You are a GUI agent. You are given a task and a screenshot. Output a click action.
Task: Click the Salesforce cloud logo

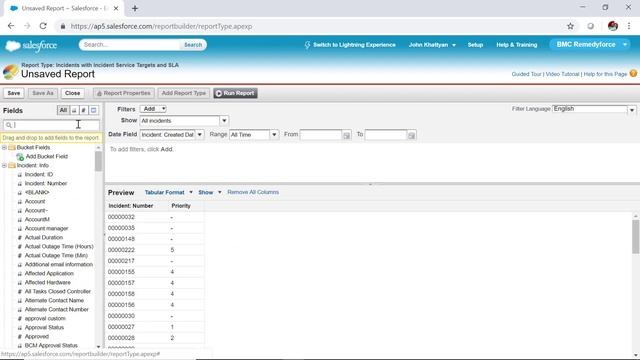tap(31, 46)
